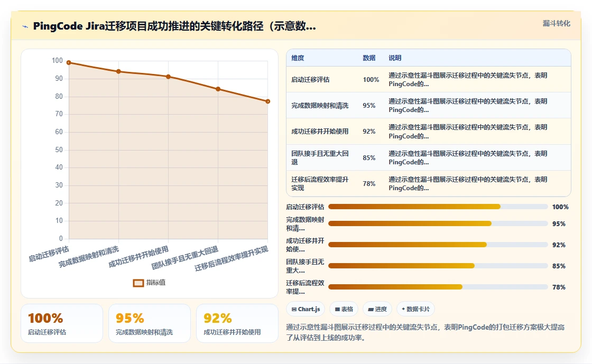The width and height of the screenshot is (592, 364).
Task: Click the summary paragraph below the badges
Action: [x=425, y=332]
